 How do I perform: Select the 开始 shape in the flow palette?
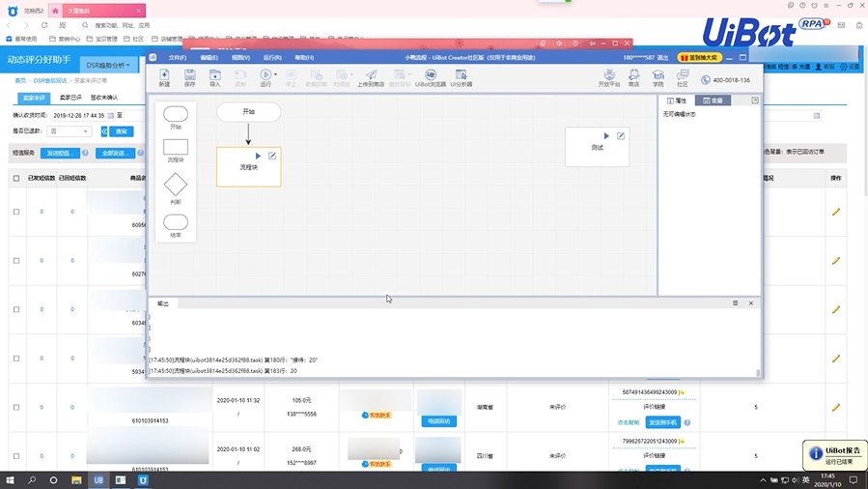[x=176, y=114]
